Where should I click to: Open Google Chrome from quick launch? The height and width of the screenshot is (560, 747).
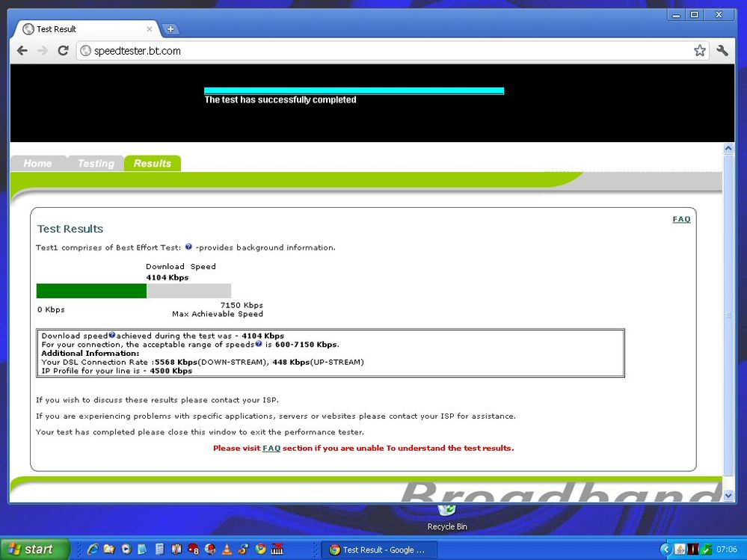(x=261, y=549)
